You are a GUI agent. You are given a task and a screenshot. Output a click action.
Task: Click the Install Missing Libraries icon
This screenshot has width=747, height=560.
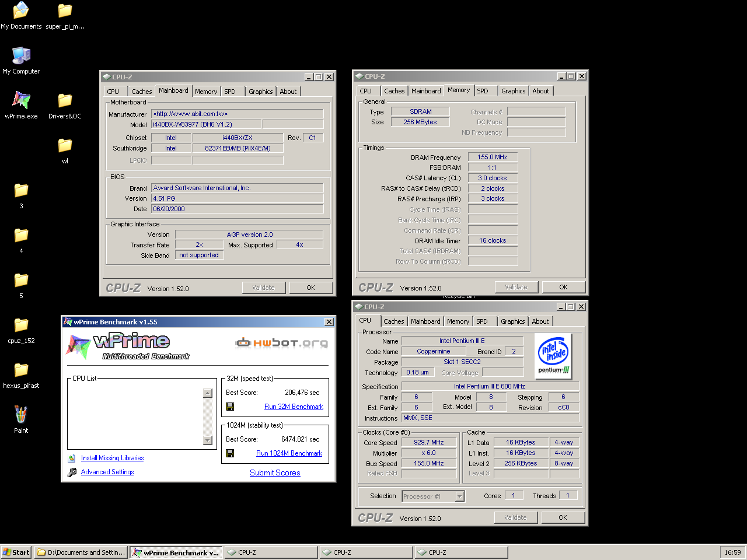tap(72, 459)
